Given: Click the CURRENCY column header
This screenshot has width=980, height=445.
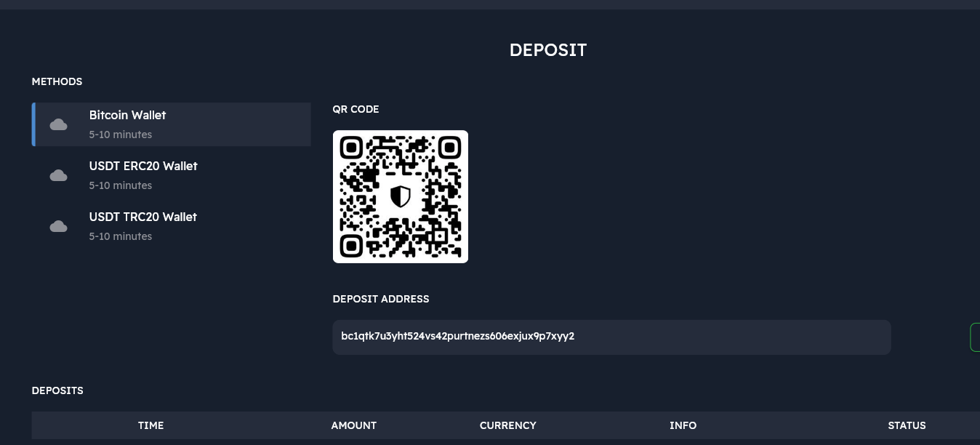Looking at the screenshot, I should point(508,425).
